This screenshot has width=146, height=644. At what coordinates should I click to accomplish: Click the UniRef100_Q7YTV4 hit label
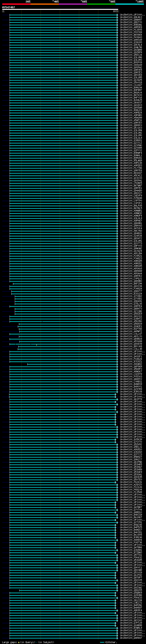131,510
